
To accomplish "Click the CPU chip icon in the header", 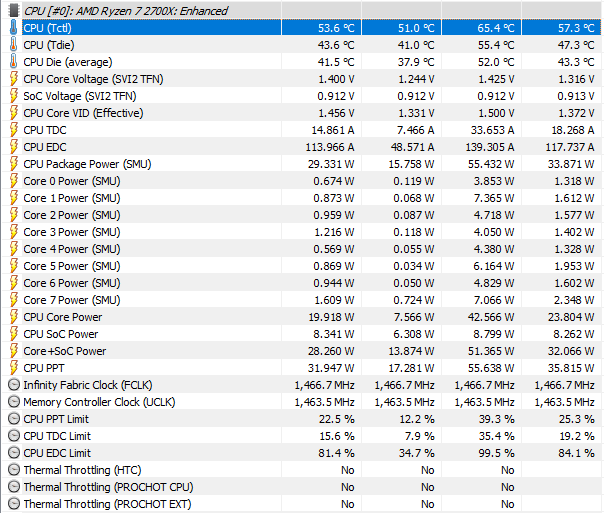I will pos(13,10).
